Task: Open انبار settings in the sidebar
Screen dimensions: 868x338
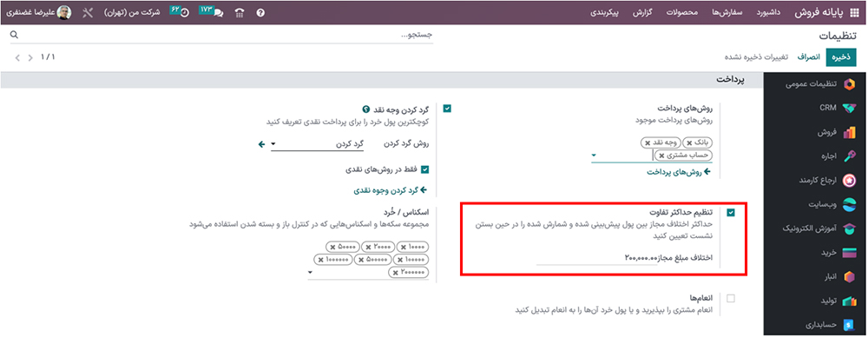Action: click(x=814, y=276)
